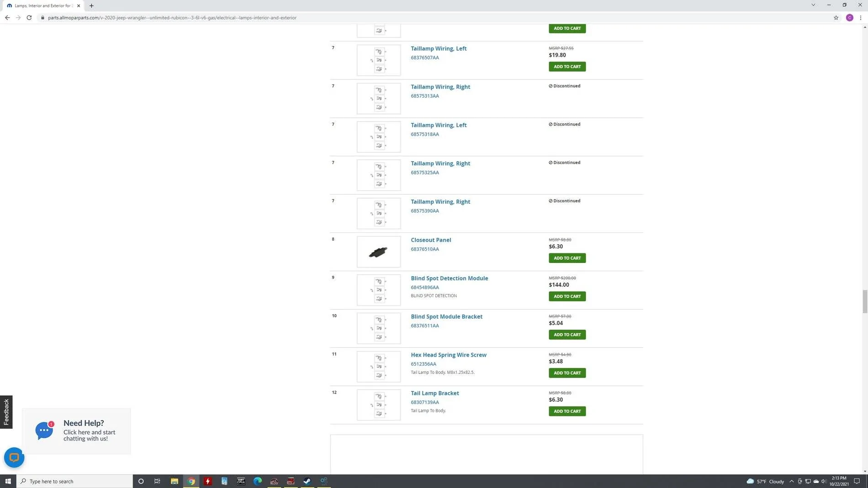Add Hex Head Spring Wire Screw to cart
The width and height of the screenshot is (868, 488).
pos(567,373)
